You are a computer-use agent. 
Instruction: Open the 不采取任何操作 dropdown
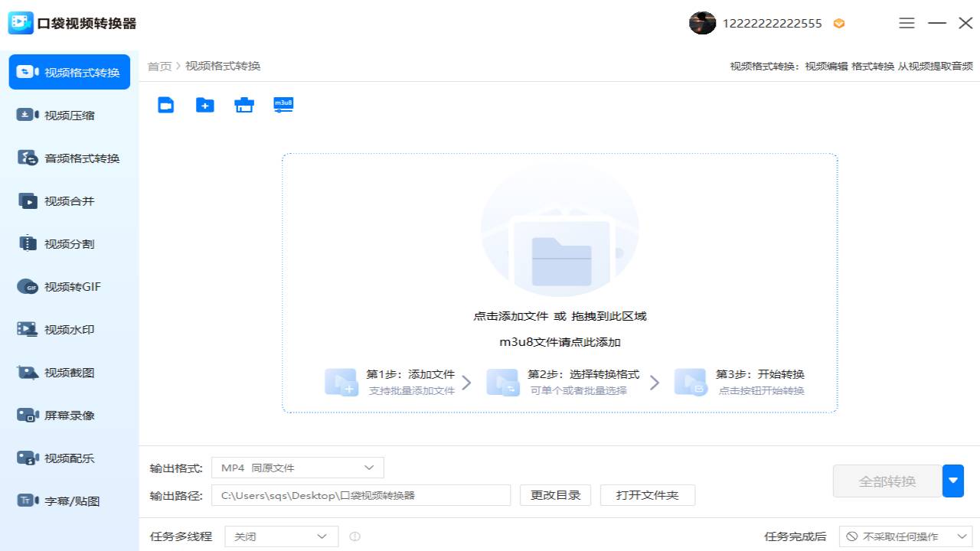[906, 536]
